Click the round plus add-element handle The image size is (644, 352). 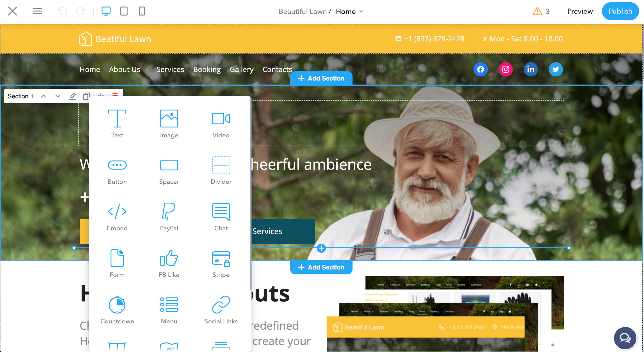coord(321,248)
